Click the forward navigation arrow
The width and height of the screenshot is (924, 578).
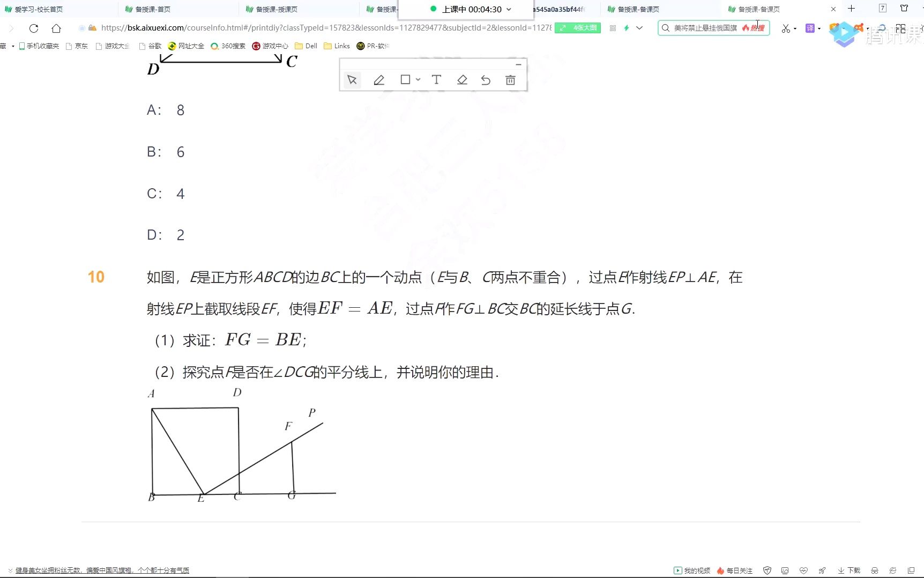(x=11, y=28)
